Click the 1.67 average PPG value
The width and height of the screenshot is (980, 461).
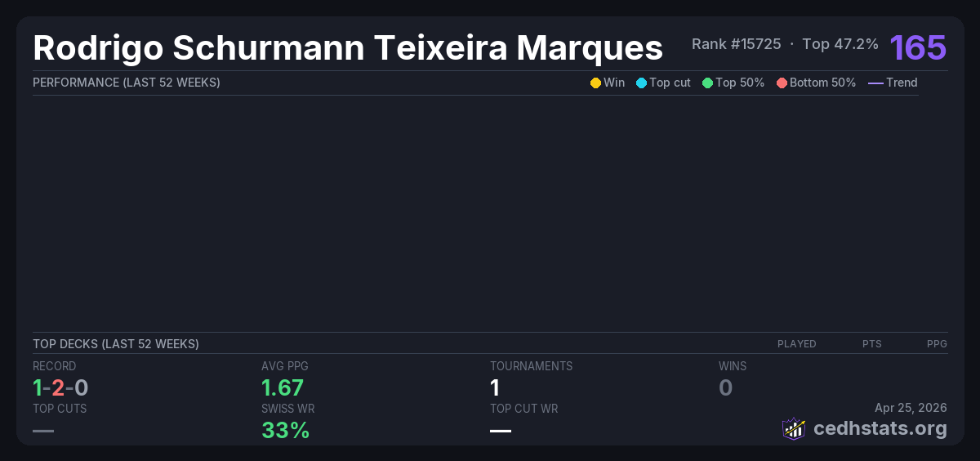(283, 387)
